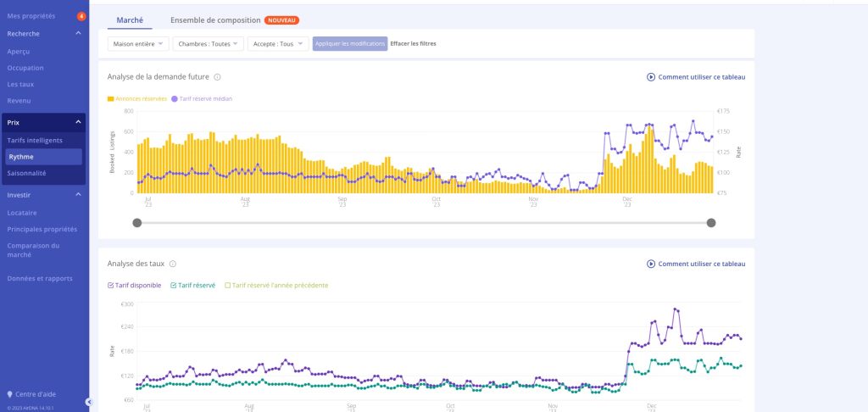Click the left handle of the date range slider

[x=137, y=223]
